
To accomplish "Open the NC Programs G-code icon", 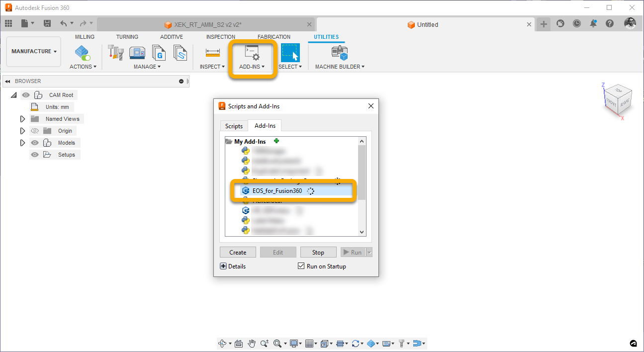I will 159,52.
